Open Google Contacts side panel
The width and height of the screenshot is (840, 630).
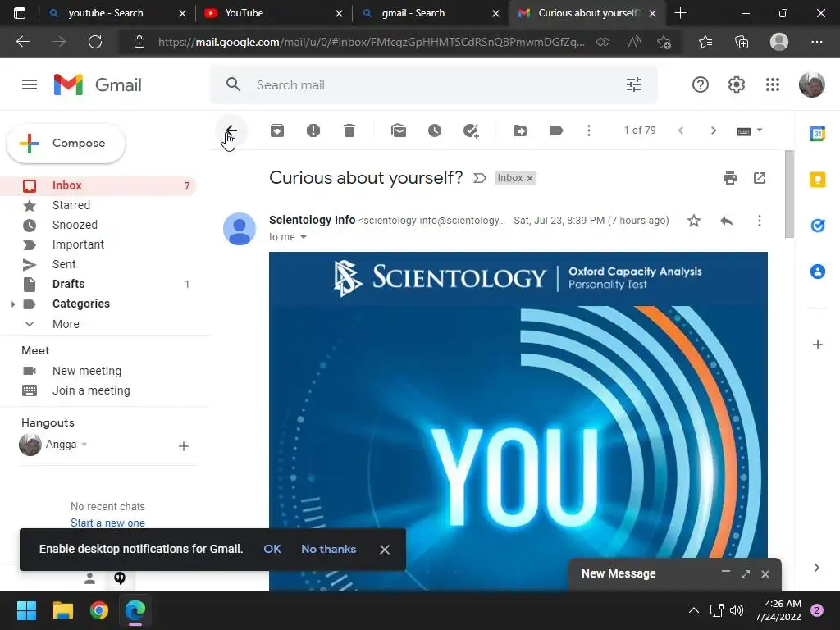818,272
